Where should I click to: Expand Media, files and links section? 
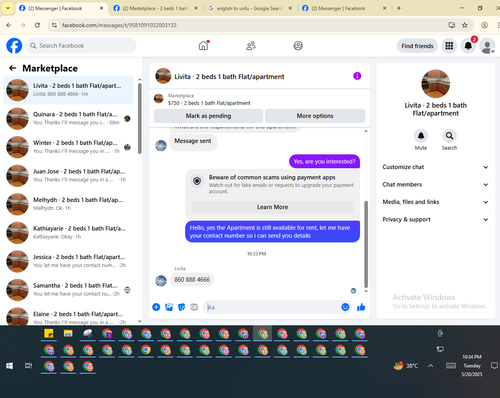click(x=435, y=202)
